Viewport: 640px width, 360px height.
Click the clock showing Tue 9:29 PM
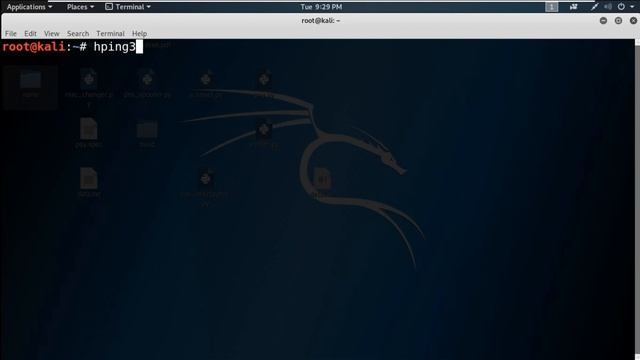coord(321,7)
